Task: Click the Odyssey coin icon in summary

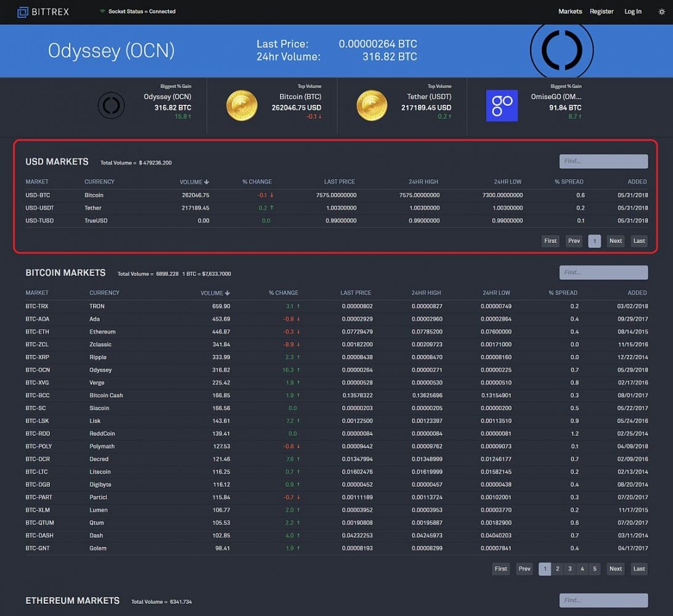Action: pos(112,106)
